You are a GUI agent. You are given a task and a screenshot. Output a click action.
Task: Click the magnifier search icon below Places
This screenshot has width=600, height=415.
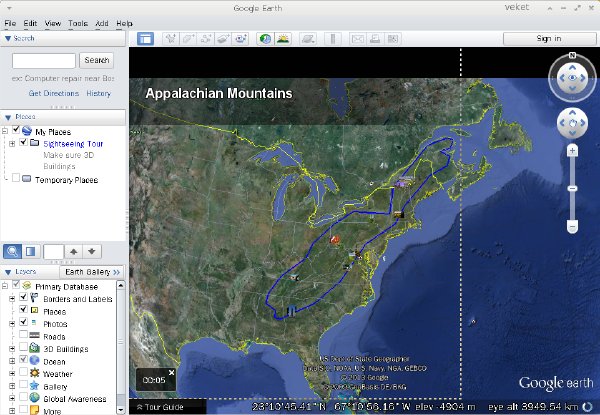[x=12, y=251]
